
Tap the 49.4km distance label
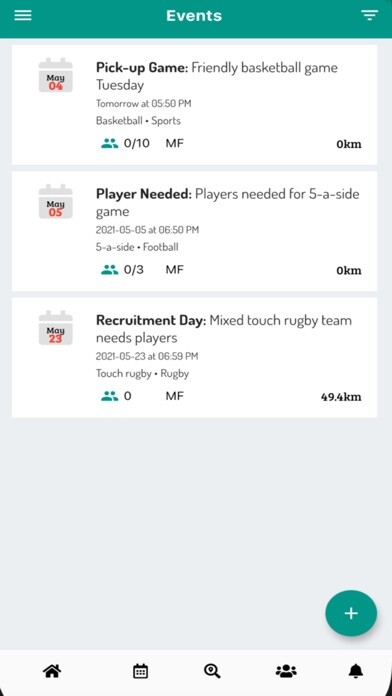click(x=341, y=397)
